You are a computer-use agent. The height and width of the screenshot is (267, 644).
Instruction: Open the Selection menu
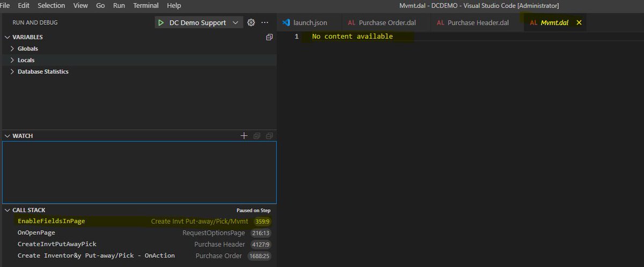51,5
